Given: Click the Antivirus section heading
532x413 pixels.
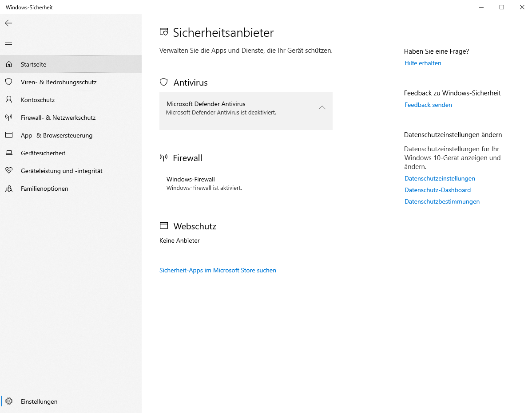Looking at the screenshot, I should click(191, 83).
